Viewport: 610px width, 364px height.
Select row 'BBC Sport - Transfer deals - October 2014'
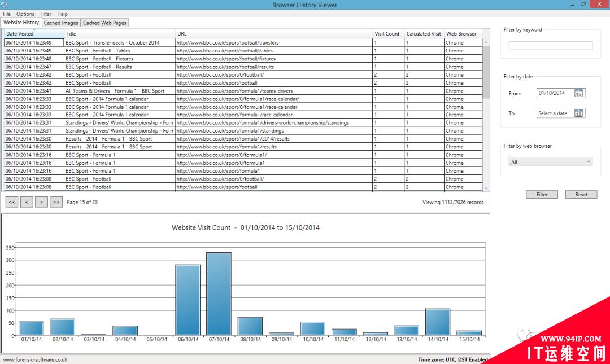pyautogui.click(x=243, y=43)
